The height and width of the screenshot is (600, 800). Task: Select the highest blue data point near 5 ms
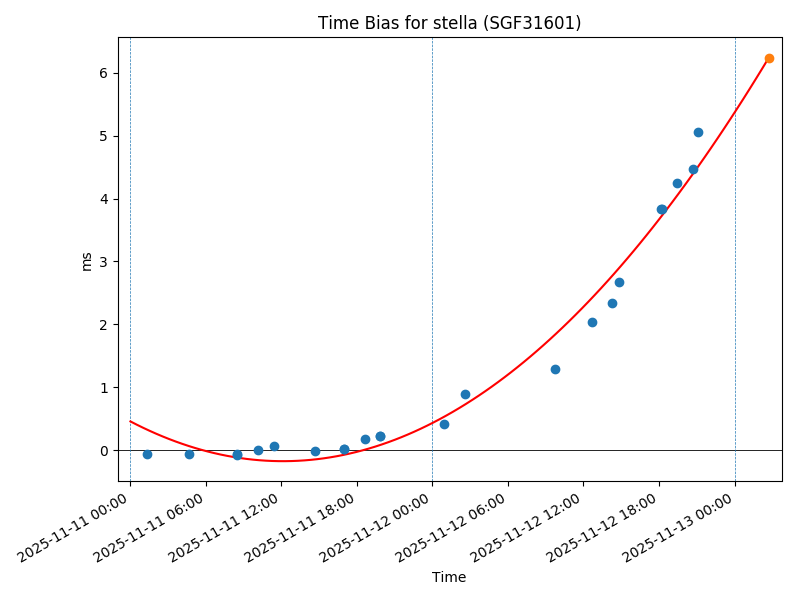(x=698, y=132)
